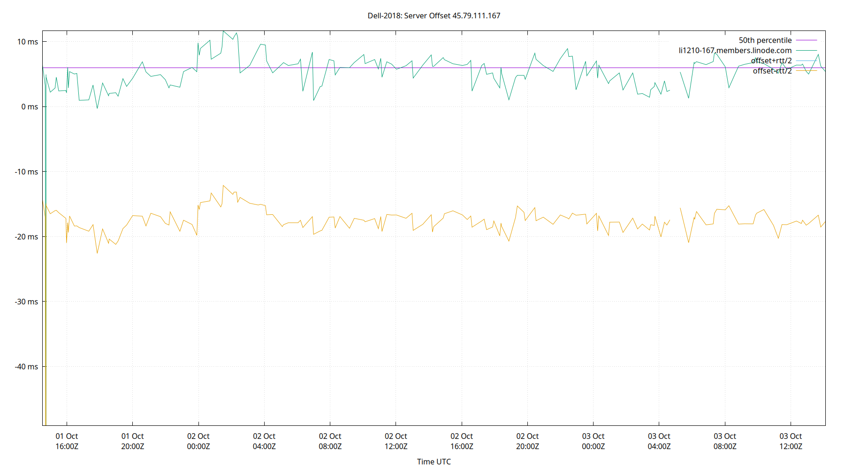Click the 03 Oct 08:00Z axis label

click(x=725, y=441)
